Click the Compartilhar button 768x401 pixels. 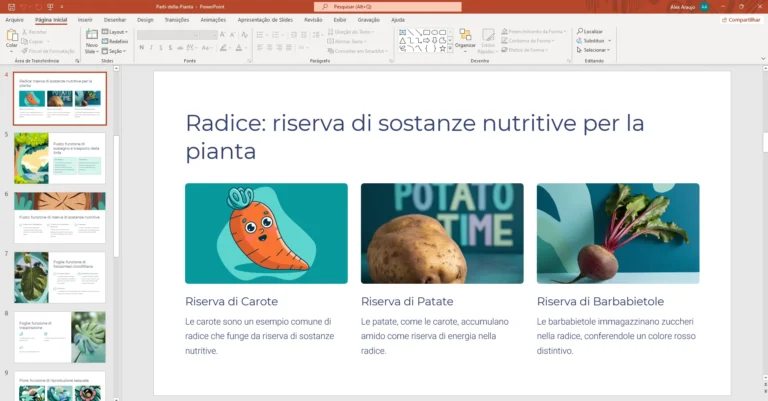click(741, 20)
